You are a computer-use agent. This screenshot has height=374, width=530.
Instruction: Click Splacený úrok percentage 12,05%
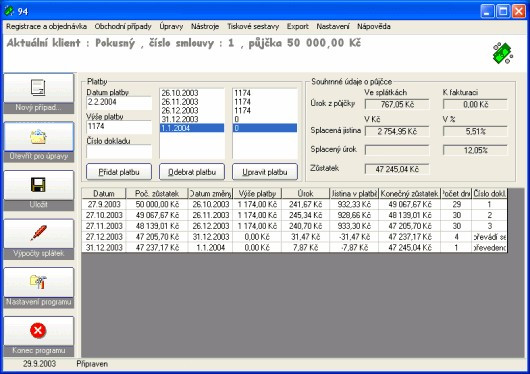[475, 150]
